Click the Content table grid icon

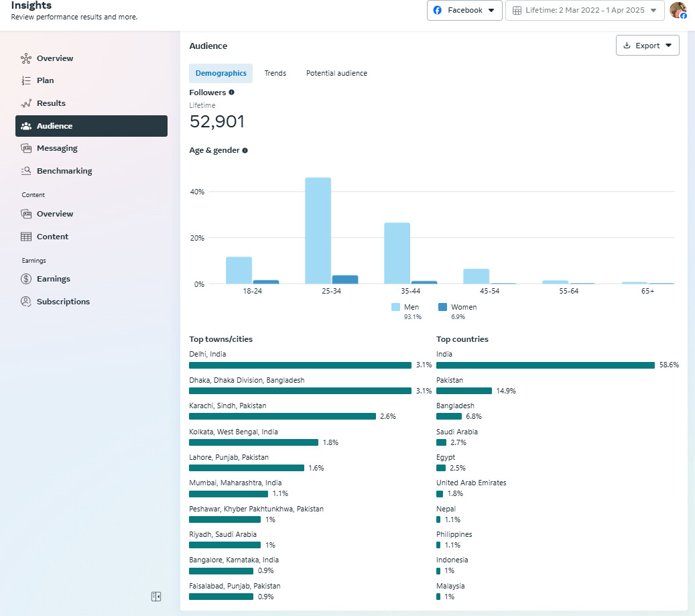click(x=26, y=237)
